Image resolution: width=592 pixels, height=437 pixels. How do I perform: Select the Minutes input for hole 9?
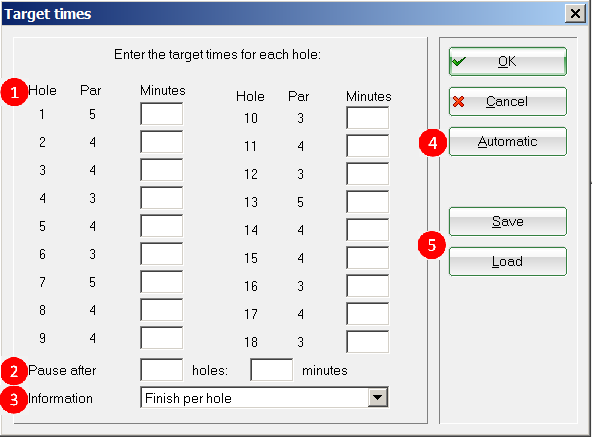click(162, 338)
